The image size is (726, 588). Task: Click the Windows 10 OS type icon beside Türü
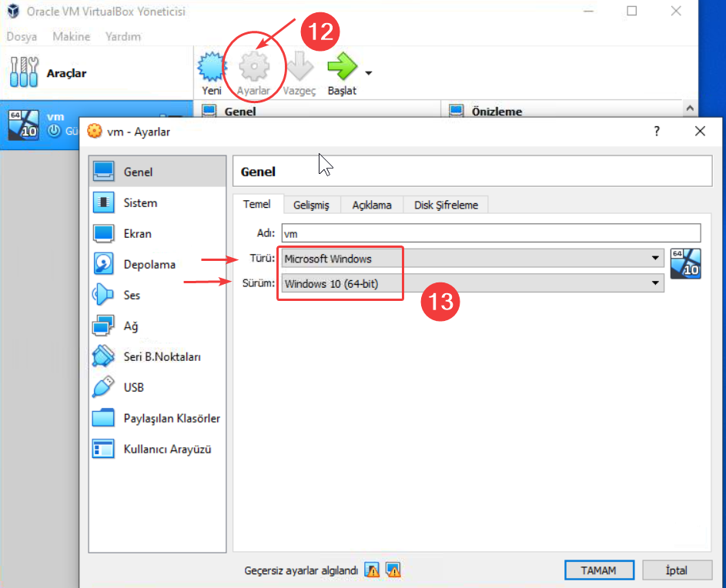pos(686,264)
